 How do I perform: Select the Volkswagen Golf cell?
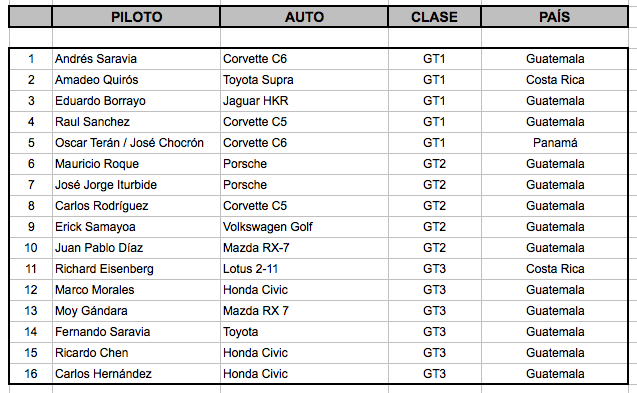304,227
